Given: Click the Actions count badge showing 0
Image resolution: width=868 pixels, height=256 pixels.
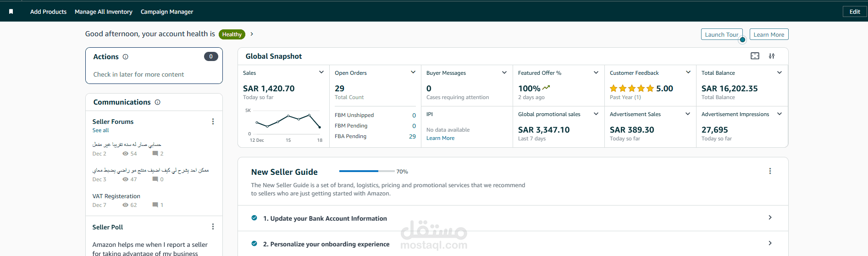Looking at the screenshot, I should (211, 56).
